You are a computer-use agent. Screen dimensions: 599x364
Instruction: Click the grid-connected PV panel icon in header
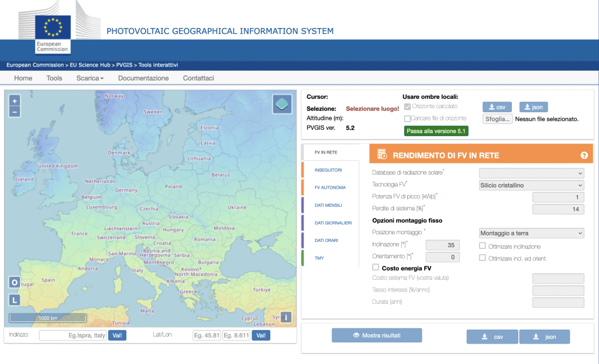point(382,154)
